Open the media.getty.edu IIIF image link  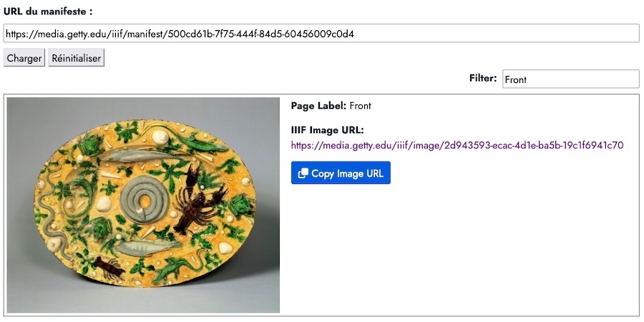coord(457,145)
